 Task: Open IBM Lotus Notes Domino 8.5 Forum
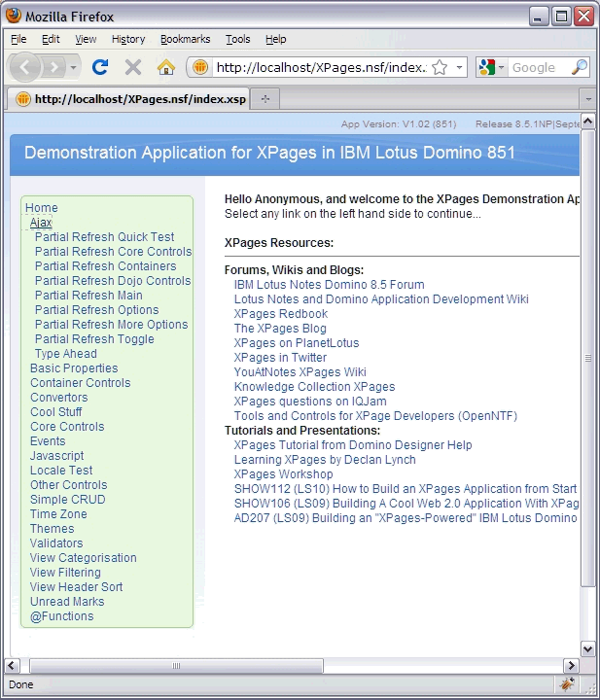[329, 284]
